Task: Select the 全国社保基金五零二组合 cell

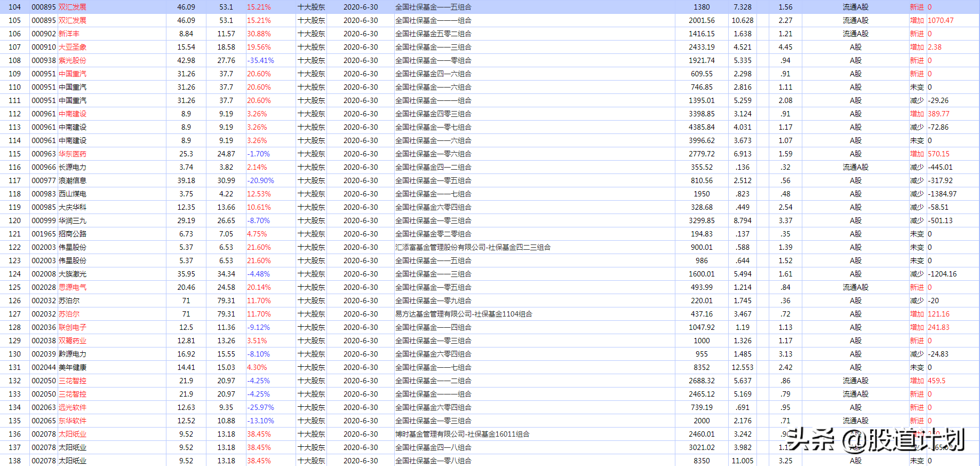Action: (x=433, y=34)
